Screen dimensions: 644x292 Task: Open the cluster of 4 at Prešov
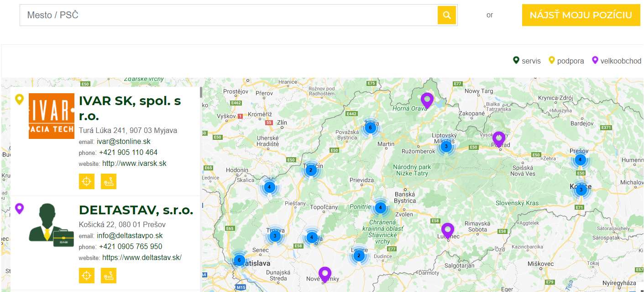pos(580,160)
